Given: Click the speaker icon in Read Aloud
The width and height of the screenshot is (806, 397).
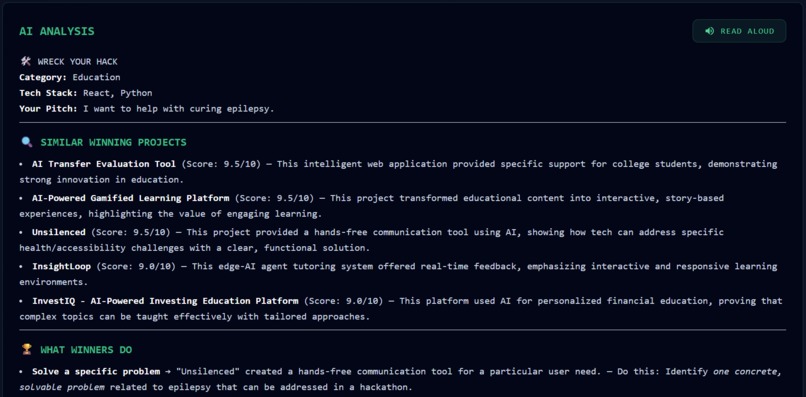Looking at the screenshot, I should pos(709,31).
